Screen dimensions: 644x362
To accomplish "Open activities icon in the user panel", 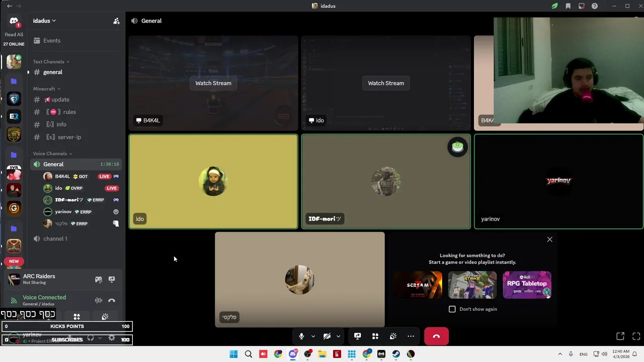I will pos(77,317).
